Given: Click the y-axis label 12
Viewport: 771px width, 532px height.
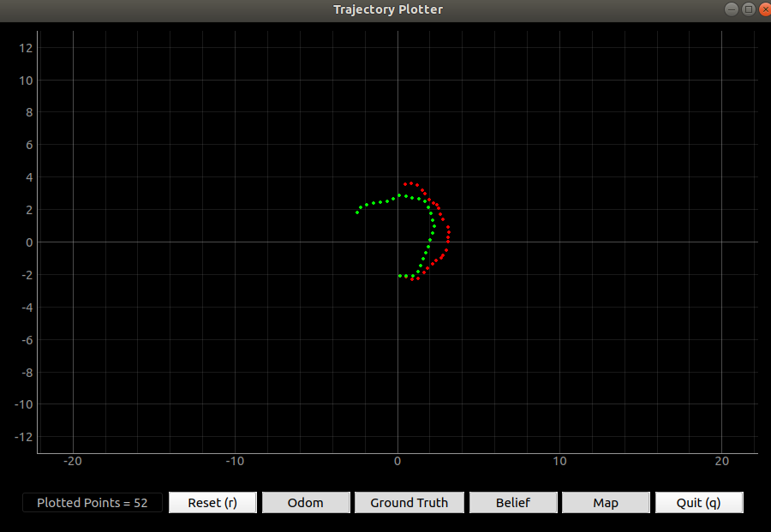Looking at the screenshot, I should [x=26, y=48].
